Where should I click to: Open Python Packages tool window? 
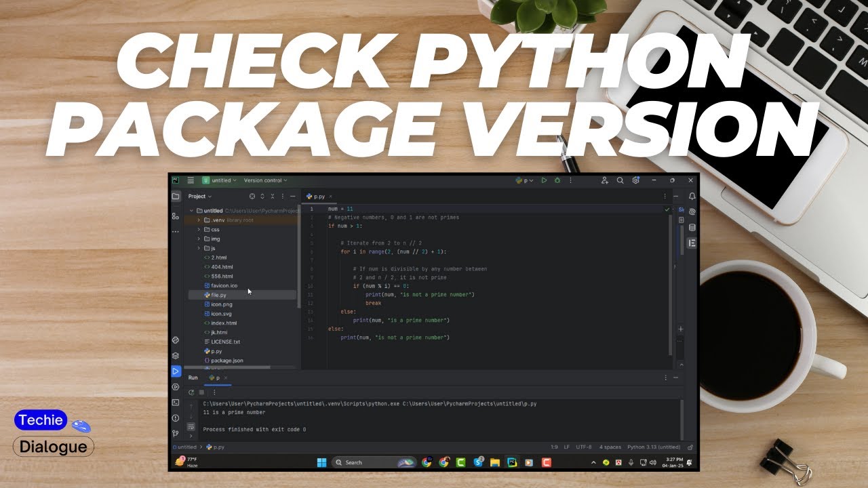[x=176, y=340]
